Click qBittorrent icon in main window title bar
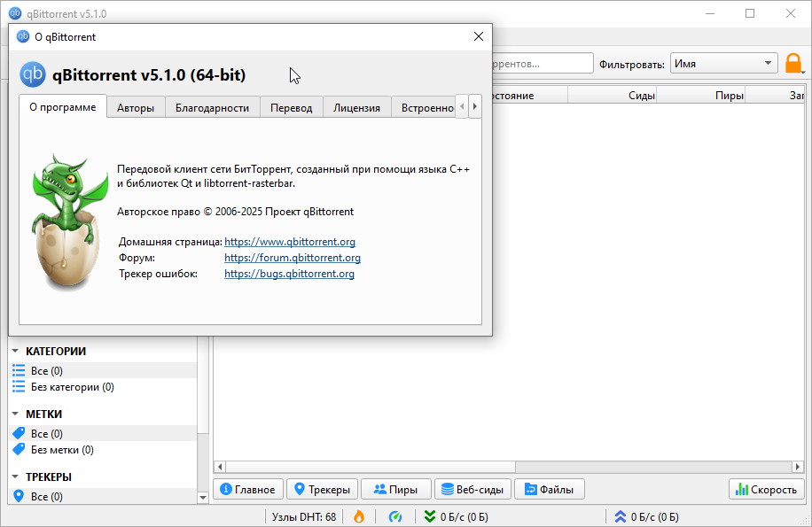 (x=15, y=13)
